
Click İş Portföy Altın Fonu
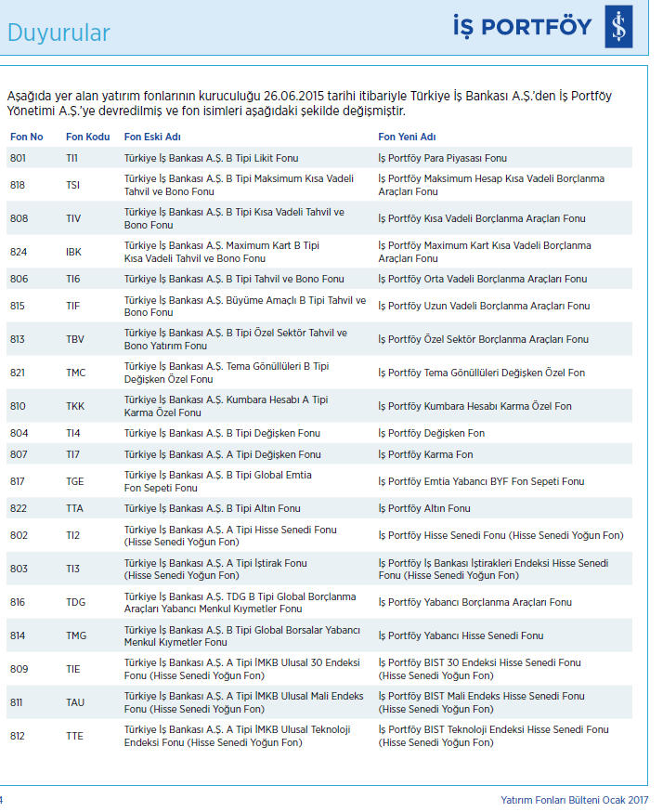[x=423, y=508]
